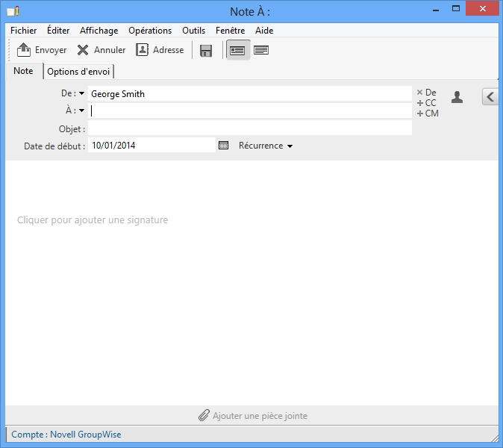Open the Récurrence dropdown
Screen dimensions: 503x448
click(x=266, y=146)
